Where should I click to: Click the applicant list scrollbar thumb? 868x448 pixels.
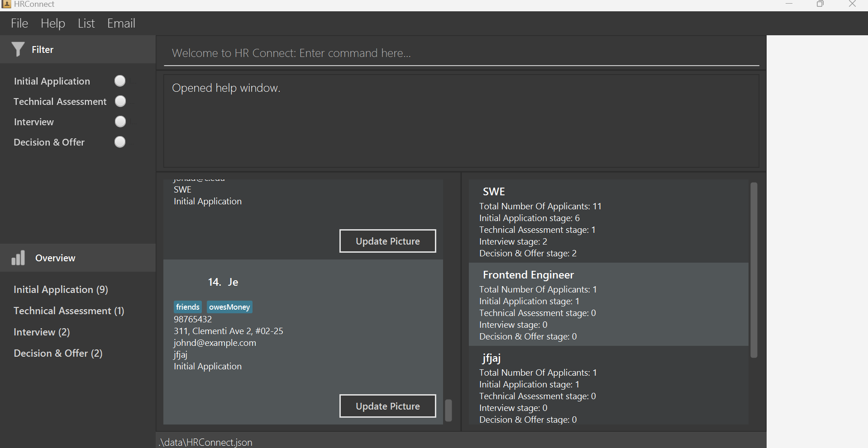coord(448,410)
